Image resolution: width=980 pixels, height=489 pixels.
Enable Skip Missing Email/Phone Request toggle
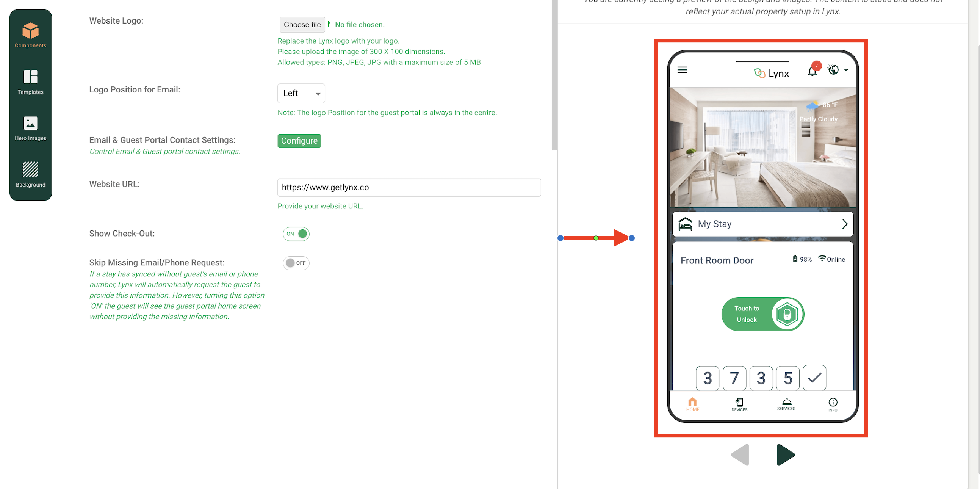pos(296,263)
